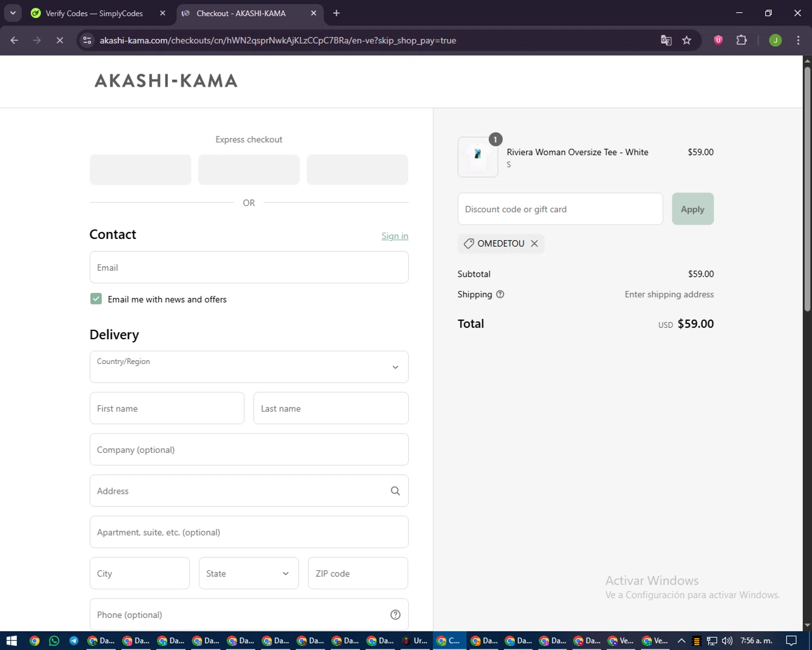Click the Apply discount button
This screenshot has width=812, height=650.
693,209
